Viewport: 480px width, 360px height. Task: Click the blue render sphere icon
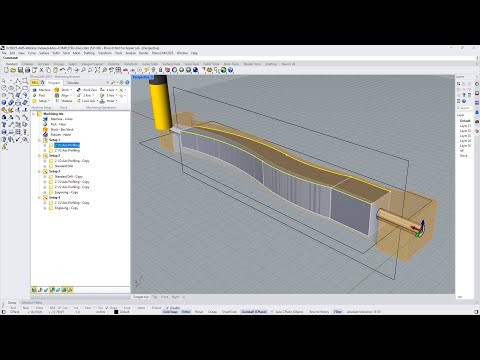(195, 70)
